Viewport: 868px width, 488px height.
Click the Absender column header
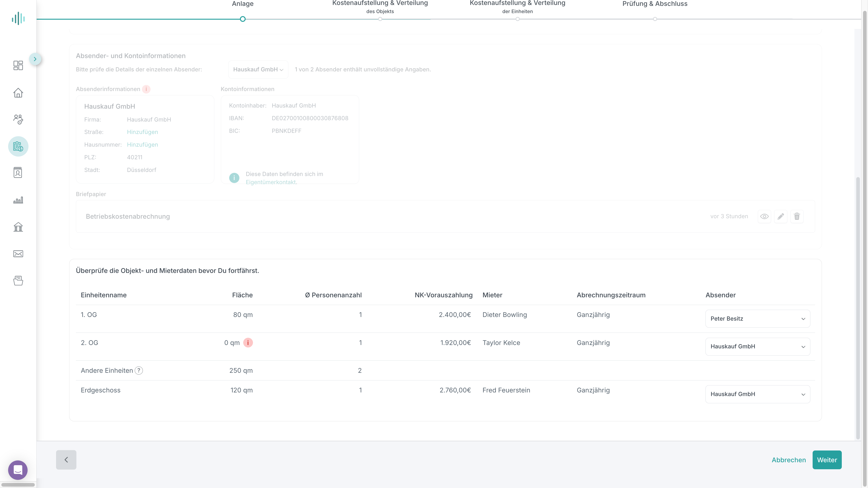pos(720,295)
